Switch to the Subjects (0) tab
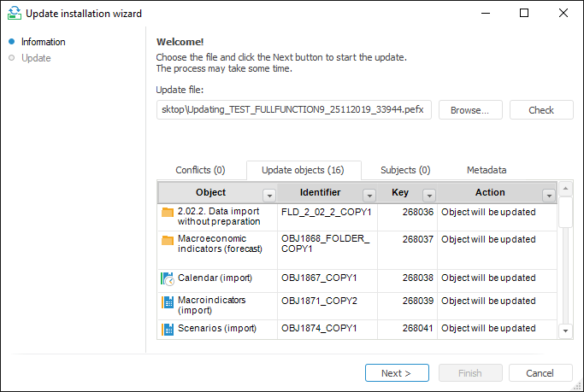The image size is (584, 392). (x=405, y=170)
